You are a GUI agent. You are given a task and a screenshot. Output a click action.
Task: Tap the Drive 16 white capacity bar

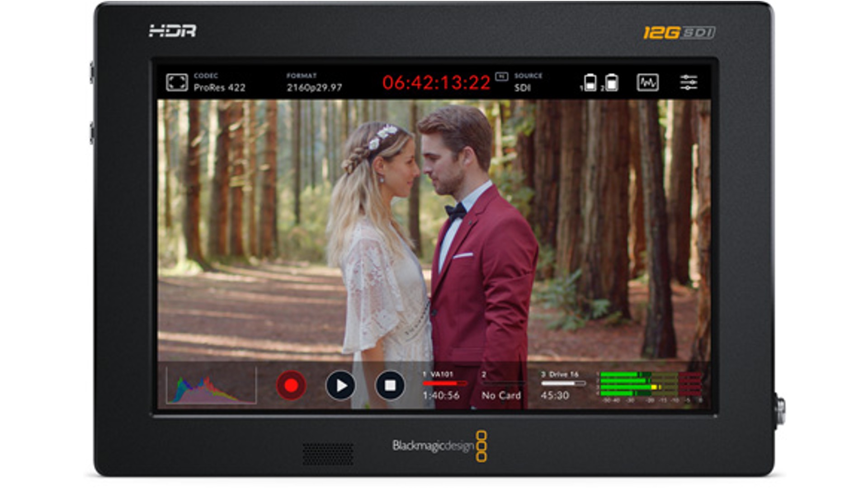[563, 384]
